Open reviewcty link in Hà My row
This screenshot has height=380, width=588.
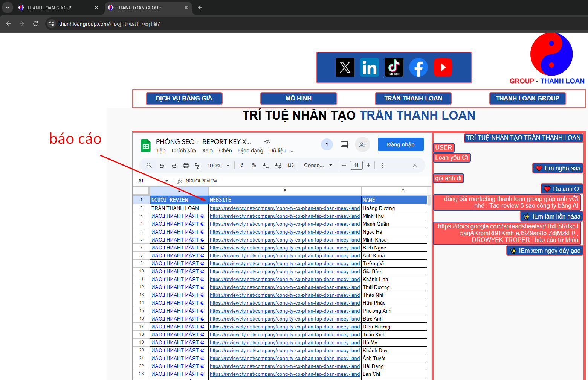click(285, 342)
